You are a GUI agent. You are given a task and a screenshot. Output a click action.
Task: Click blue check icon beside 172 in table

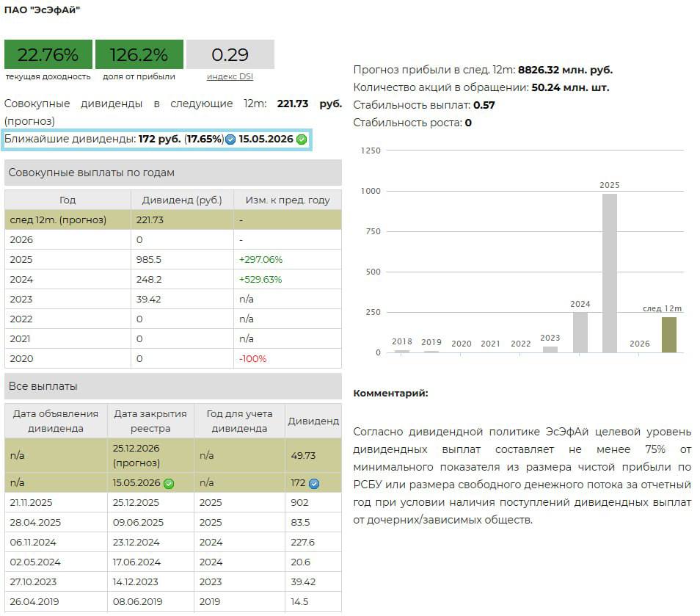(x=314, y=483)
